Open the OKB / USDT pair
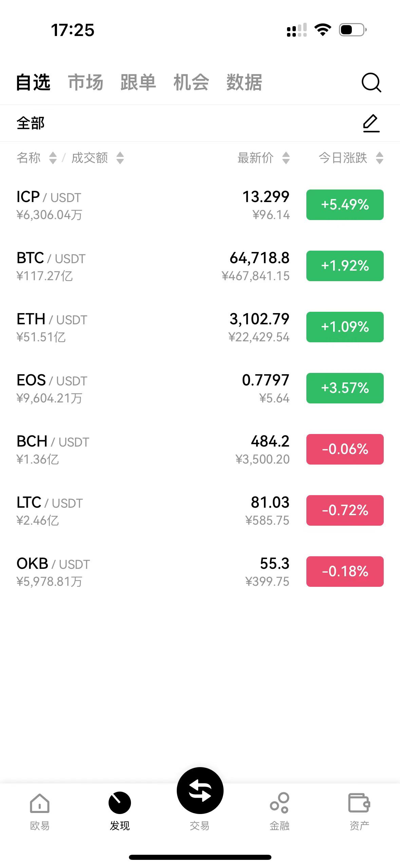 200,572
